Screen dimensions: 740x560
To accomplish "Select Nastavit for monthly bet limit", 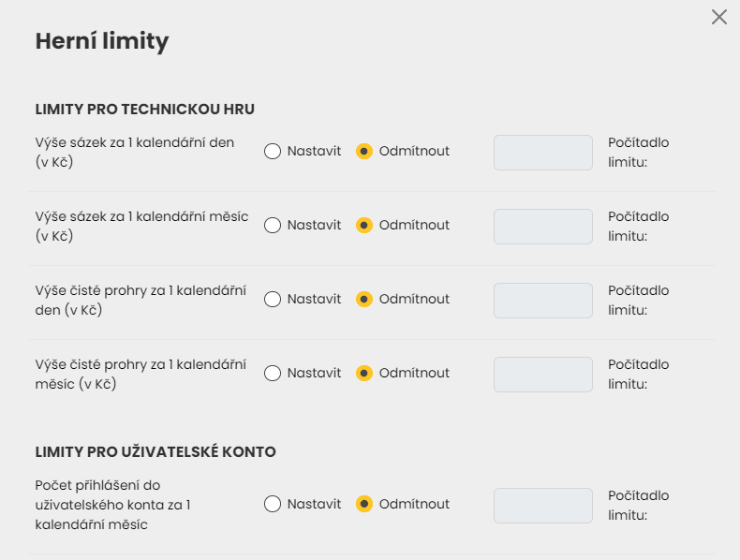I will coord(273,226).
